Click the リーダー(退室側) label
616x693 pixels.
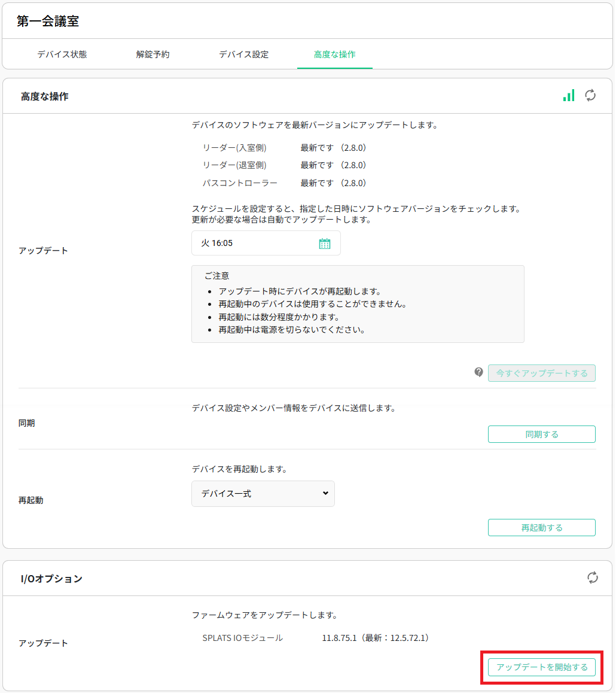tap(234, 165)
